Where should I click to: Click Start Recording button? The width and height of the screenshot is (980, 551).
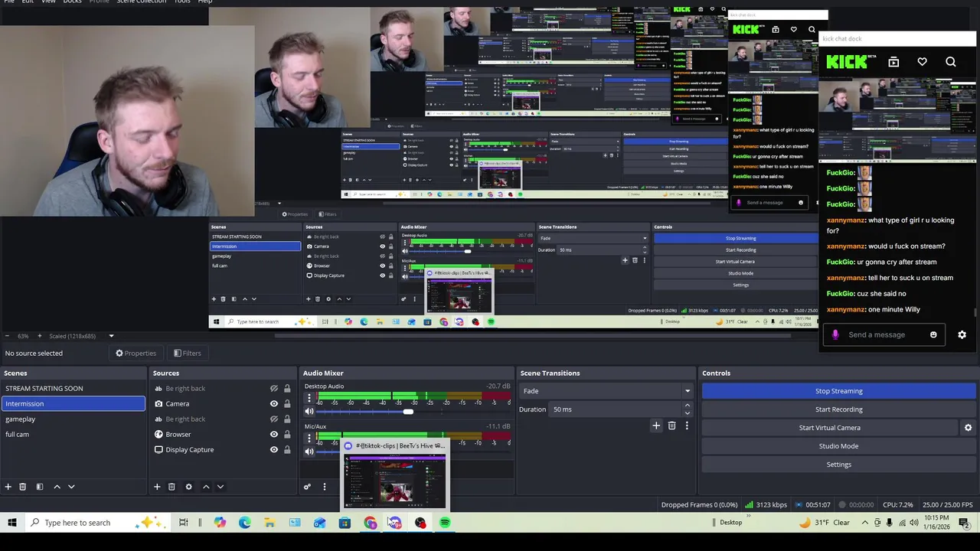838,409
